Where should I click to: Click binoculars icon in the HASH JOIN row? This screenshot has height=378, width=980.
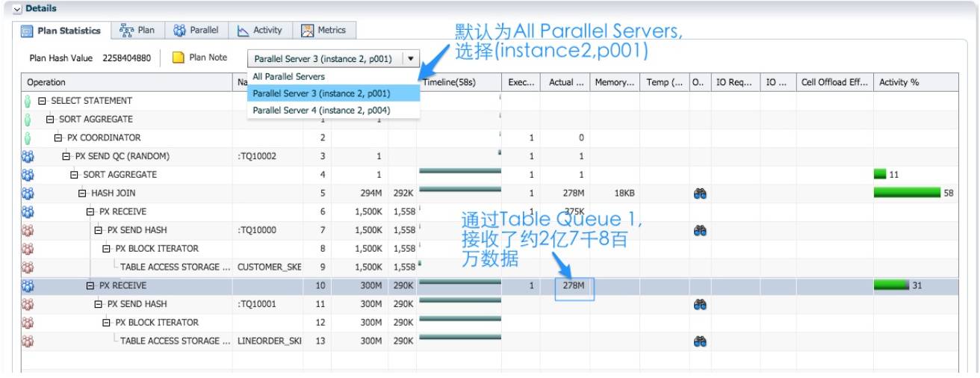click(700, 193)
